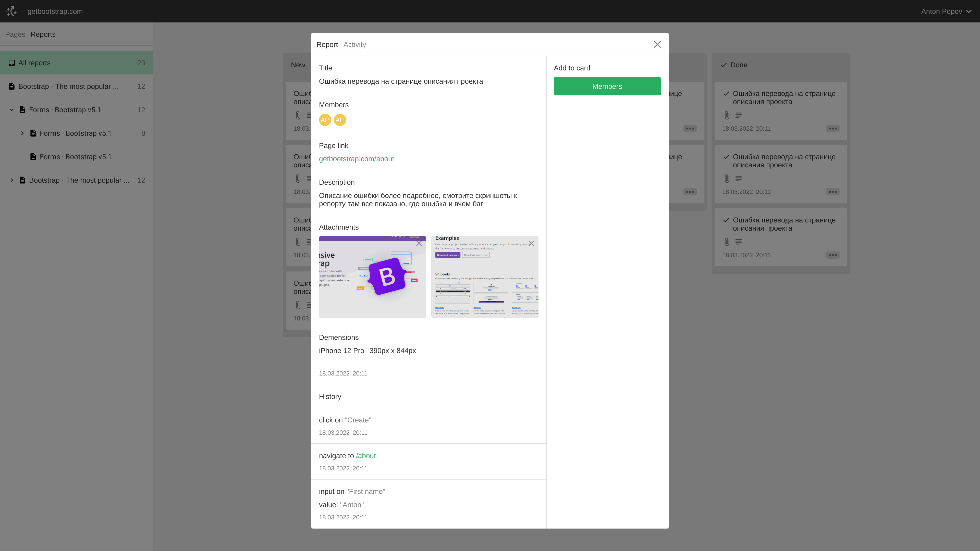980x551 pixels.
Task: Switch to the Pages tab in the sidebar
Action: point(15,34)
